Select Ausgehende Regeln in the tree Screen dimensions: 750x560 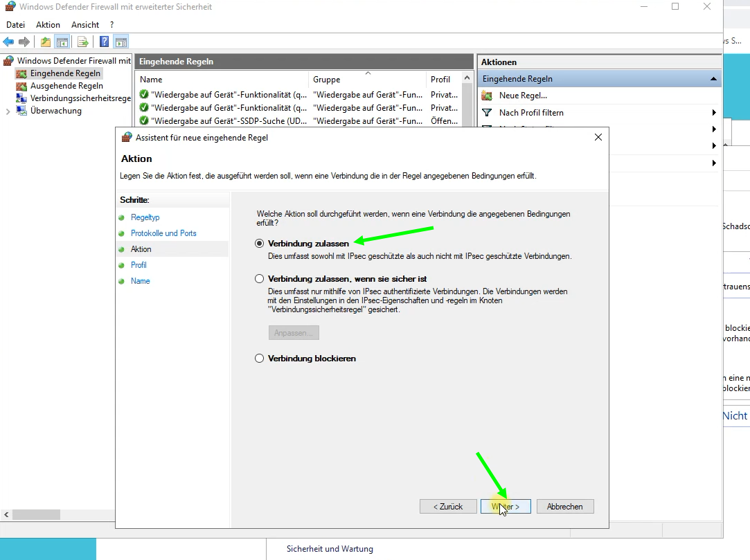tap(66, 86)
